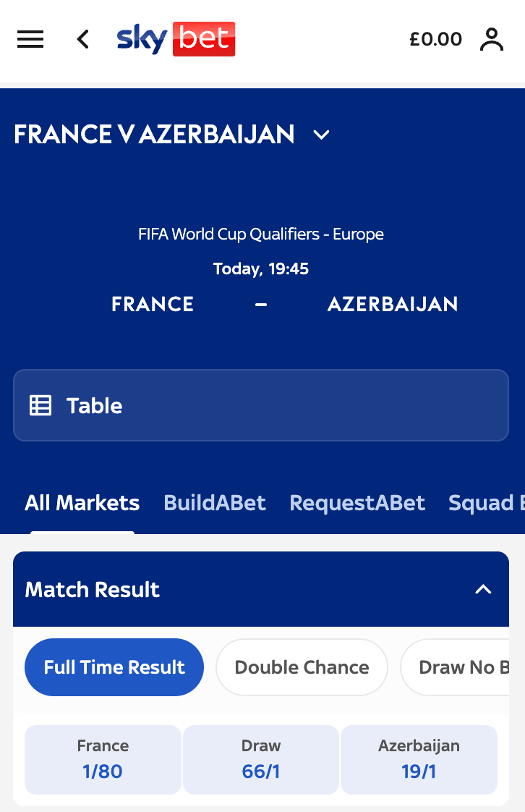Open the league Table panel
Viewport: 525px width, 812px height.
(260, 405)
